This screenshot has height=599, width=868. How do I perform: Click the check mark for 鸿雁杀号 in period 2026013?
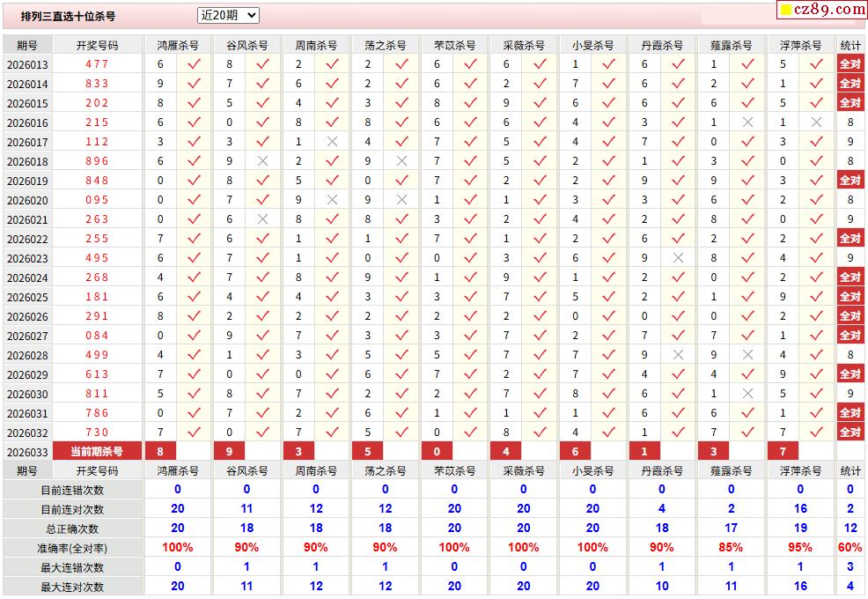194,64
